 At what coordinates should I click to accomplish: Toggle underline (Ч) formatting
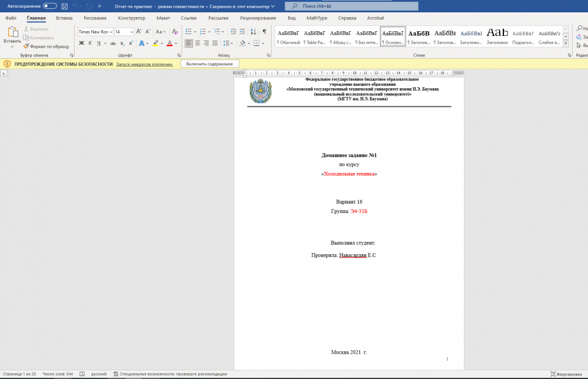[99, 43]
